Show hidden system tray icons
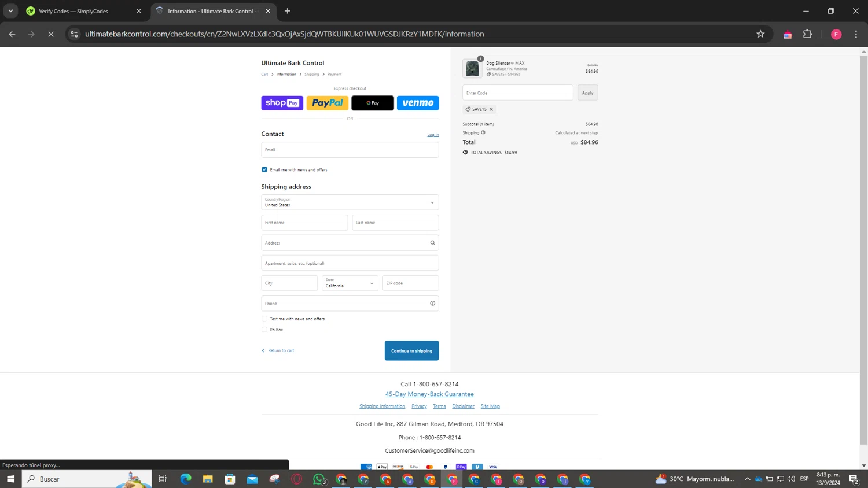The image size is (868, 488). tap(748, 479)
